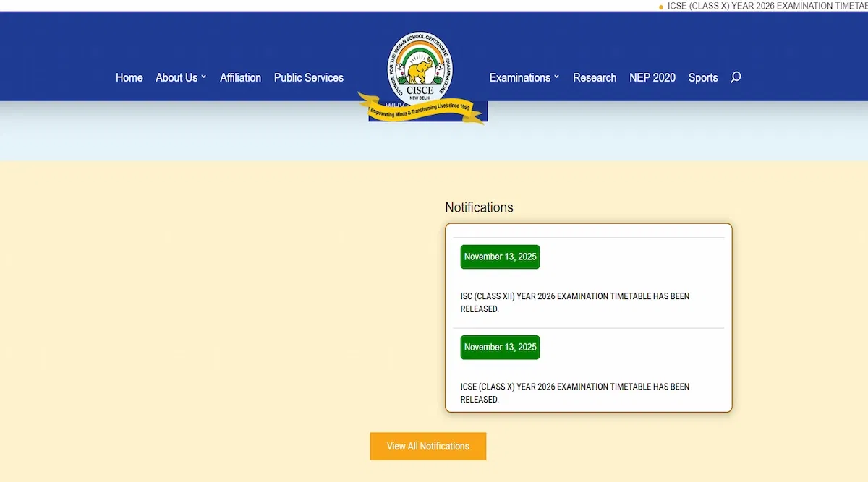868x482 pixels.
Task: Click View All Notifications button
Action: point(428,446)
